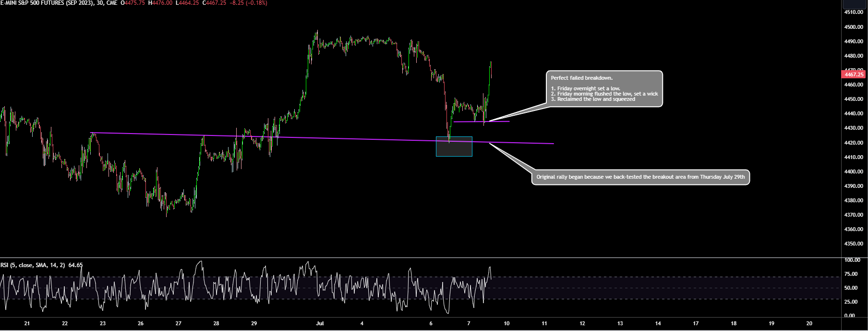Click date 6 on the time axis
This screenshot has height=331, width=868.
(431, 323)
